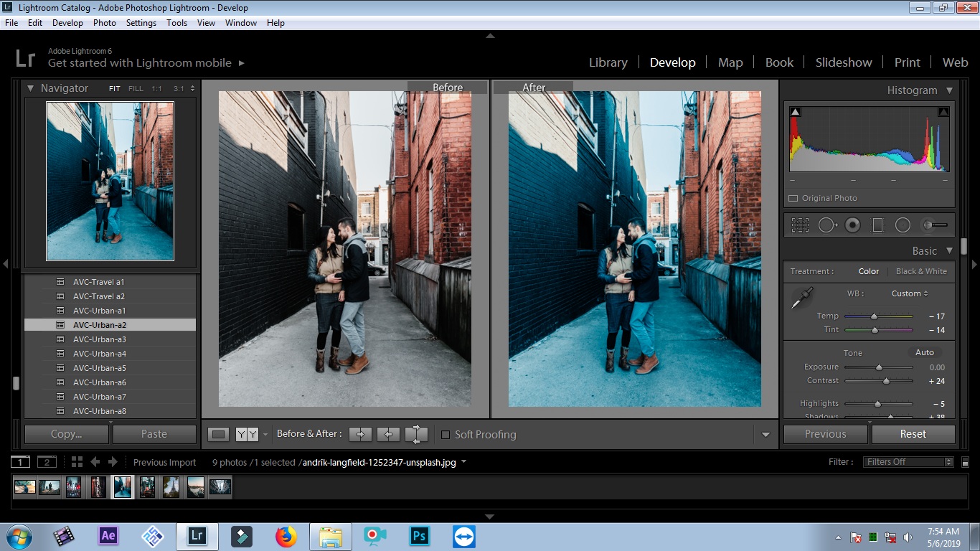The image size is (980, 551).
Task: Toggle shadow clipping indicator in histogram
Action: click(795, 112)
